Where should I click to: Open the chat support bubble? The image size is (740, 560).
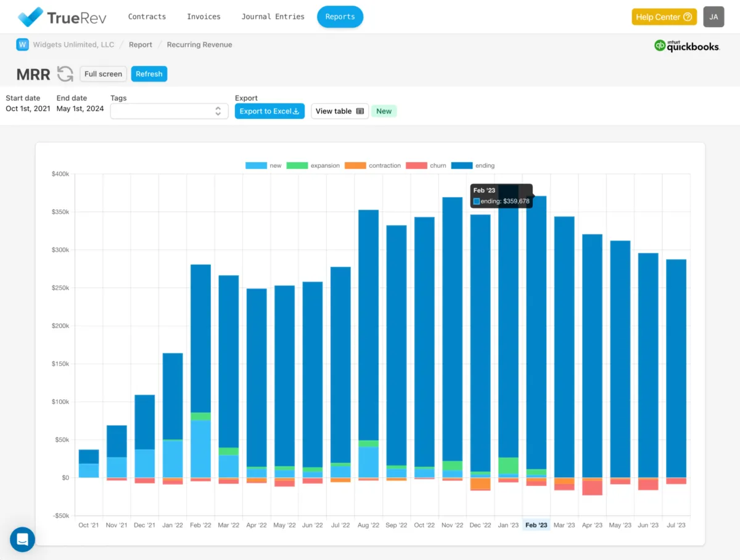pyautogui.click(x=22, y=539)
